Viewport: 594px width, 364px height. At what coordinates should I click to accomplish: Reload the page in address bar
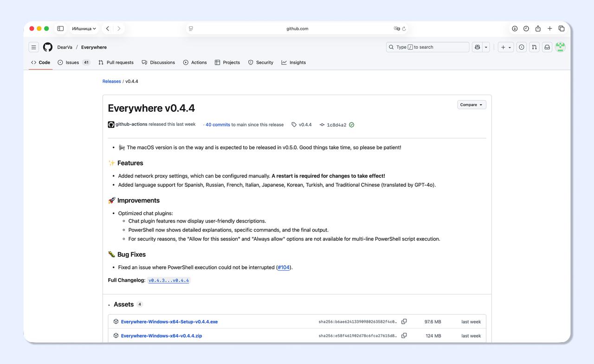pyautogui.click(x=404, y=28)
